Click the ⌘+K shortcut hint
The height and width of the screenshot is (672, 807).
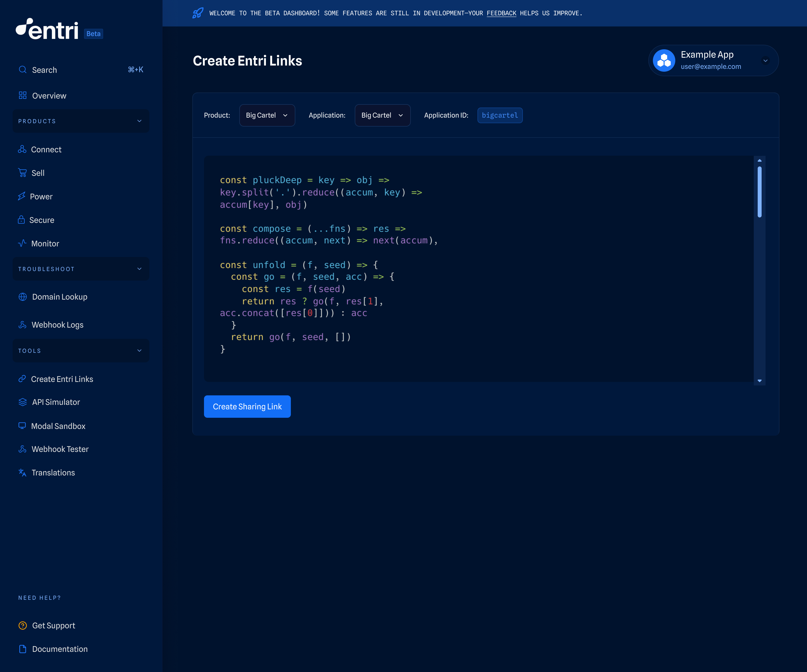135,69
